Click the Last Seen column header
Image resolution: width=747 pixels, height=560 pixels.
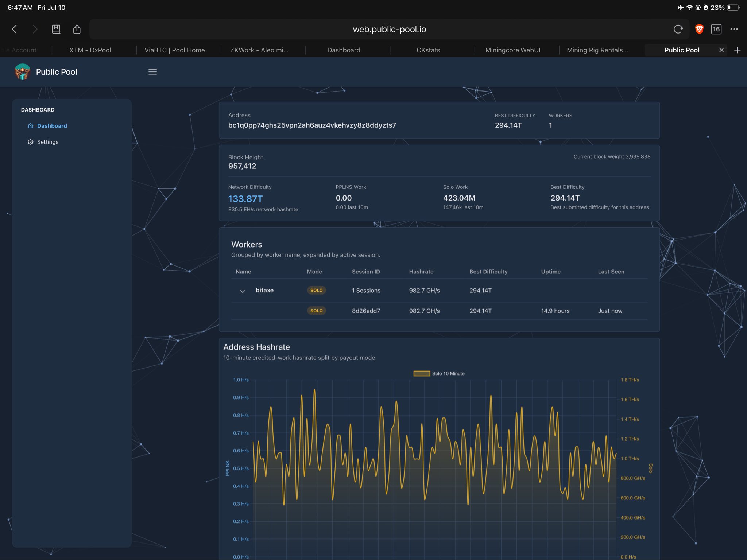pos(611,272)
